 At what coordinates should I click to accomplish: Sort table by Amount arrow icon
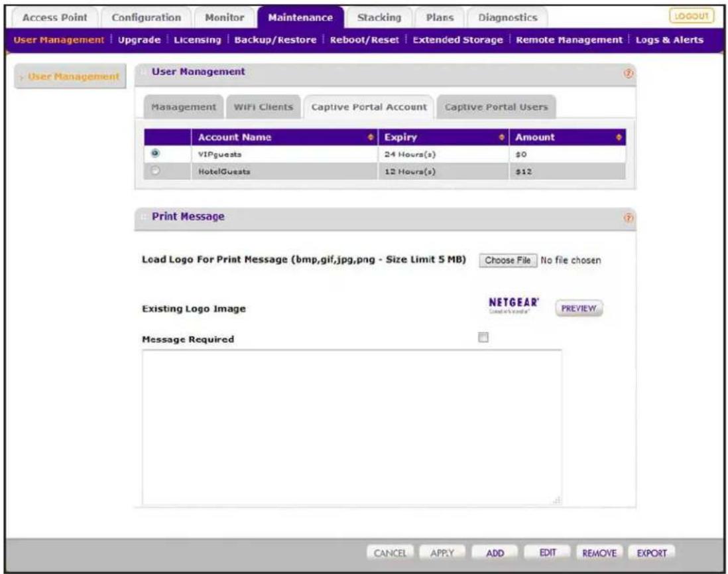click(619, 137)
